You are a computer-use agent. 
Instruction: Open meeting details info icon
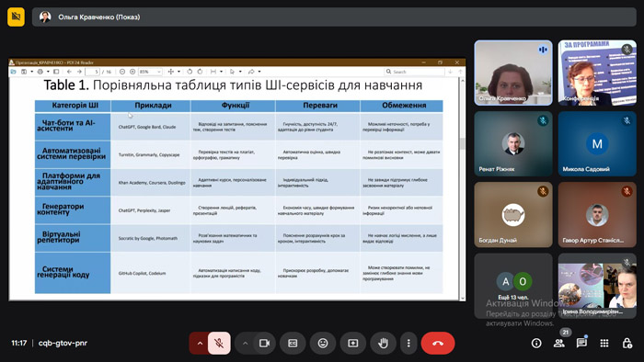coord(536,343)
